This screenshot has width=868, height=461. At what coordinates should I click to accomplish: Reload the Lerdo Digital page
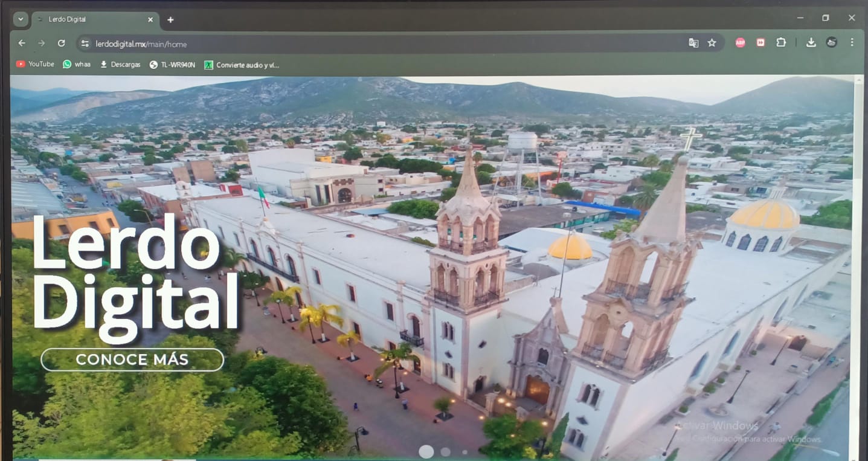pyautogui.click(x=61, y=44)
